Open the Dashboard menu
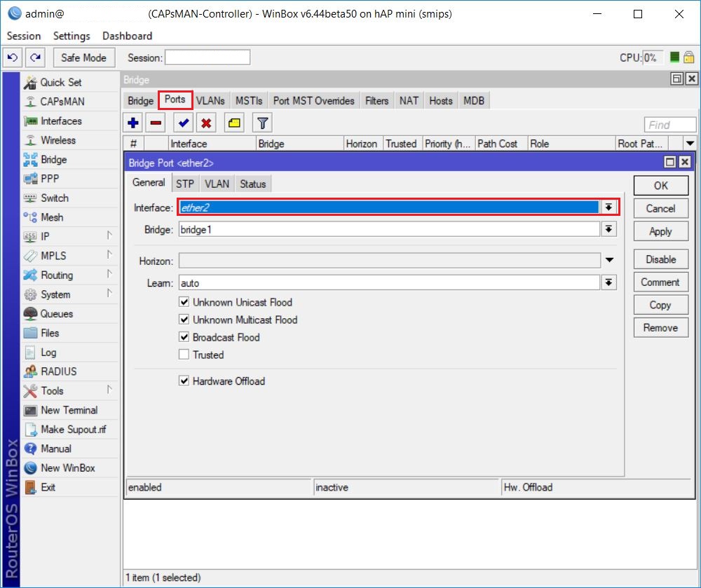This screenshot has height=588, width=701. coord(128,36)
